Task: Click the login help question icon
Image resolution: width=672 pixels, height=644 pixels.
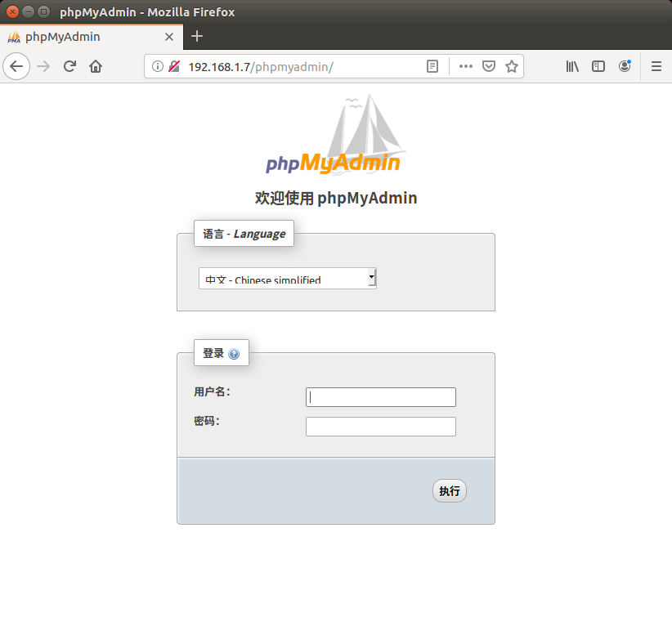Action: click(234, 354)
